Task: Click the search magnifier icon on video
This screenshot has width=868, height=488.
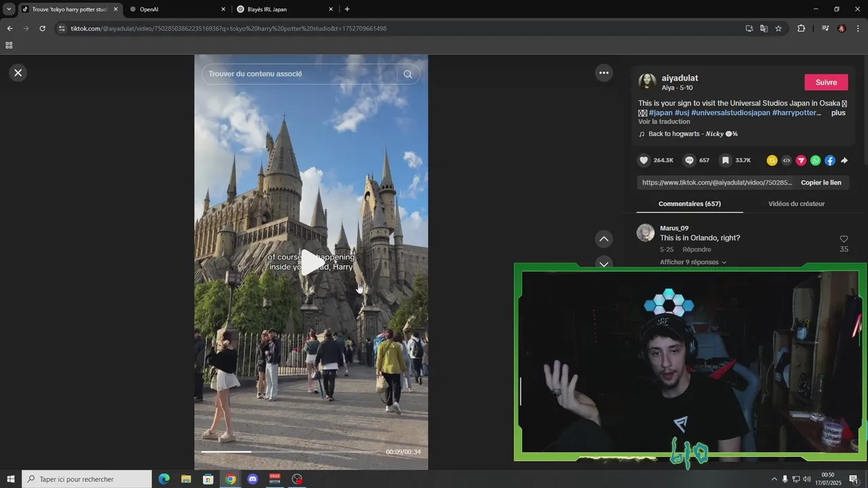Action: pyautogui.click(x=408, y=75)
